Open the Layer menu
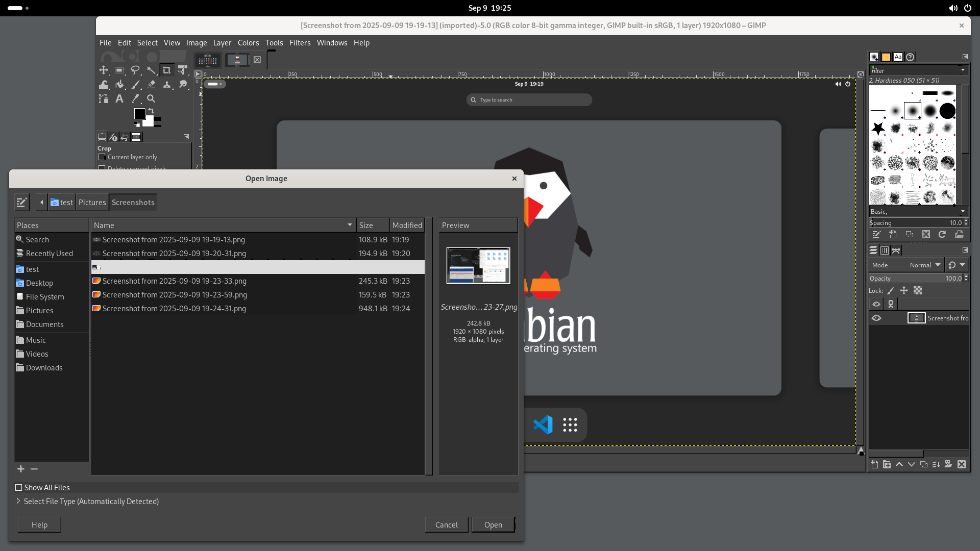980x551 pixels. click(x=222, y=43)
